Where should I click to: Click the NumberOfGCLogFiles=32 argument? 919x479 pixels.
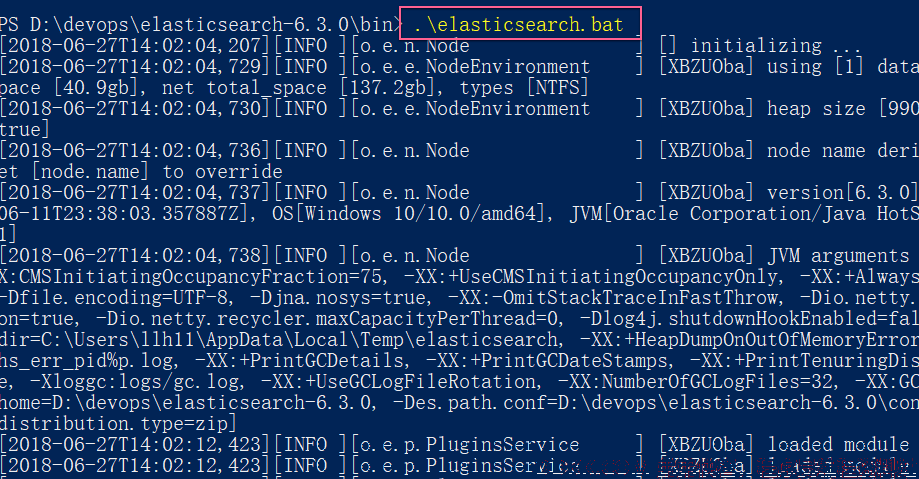click(x=718, y=382)
